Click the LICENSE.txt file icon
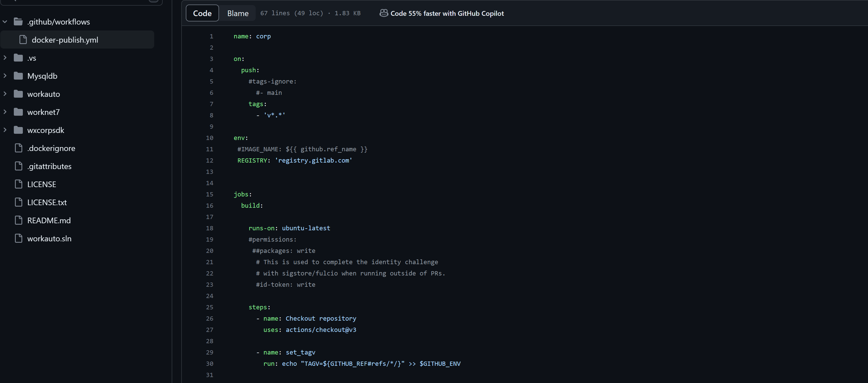 19,202
